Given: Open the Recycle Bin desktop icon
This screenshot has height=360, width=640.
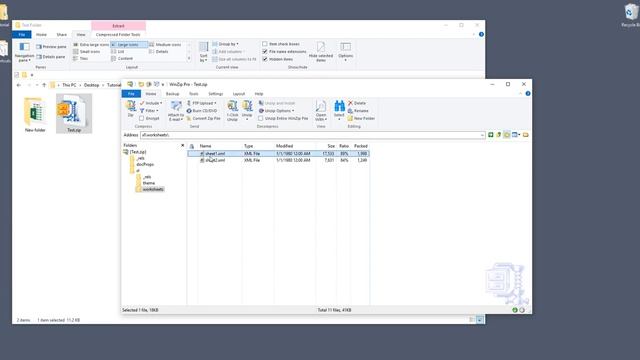Looking at the screenshot, I should (x=631, y=15).
